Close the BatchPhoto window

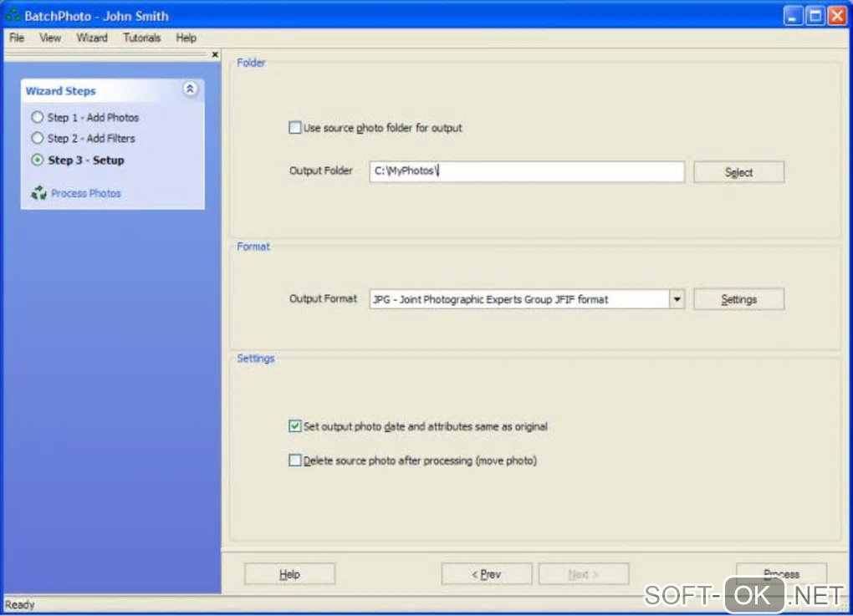click(837, 15)
